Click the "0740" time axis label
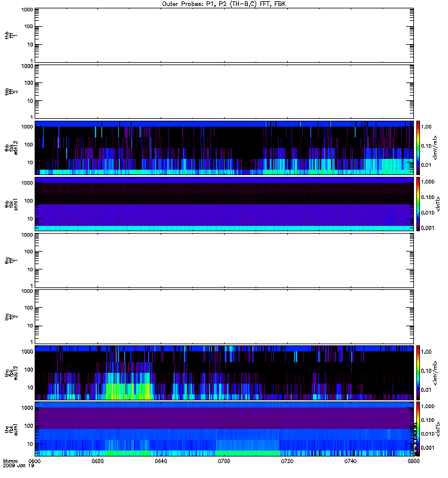The image size is (448, 478). 351,461
